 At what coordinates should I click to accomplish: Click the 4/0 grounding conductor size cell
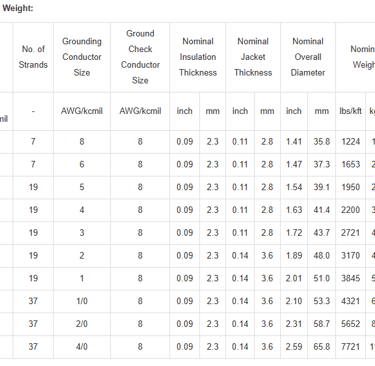click(x=82, y=347)
